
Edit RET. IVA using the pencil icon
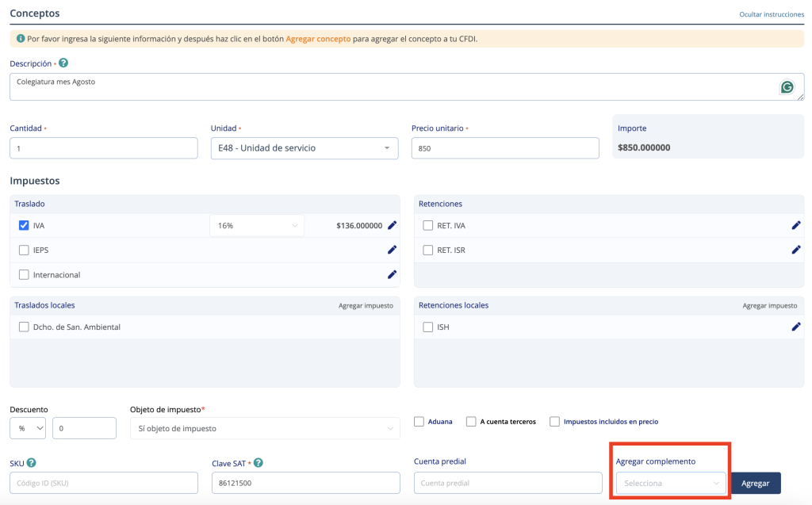[x=796, y=226]
